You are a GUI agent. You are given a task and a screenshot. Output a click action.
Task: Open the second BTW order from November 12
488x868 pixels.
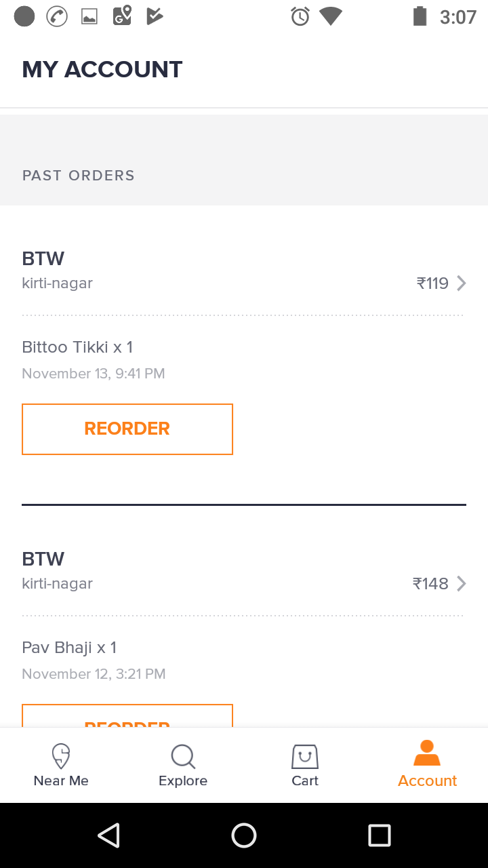click(43, 559)
